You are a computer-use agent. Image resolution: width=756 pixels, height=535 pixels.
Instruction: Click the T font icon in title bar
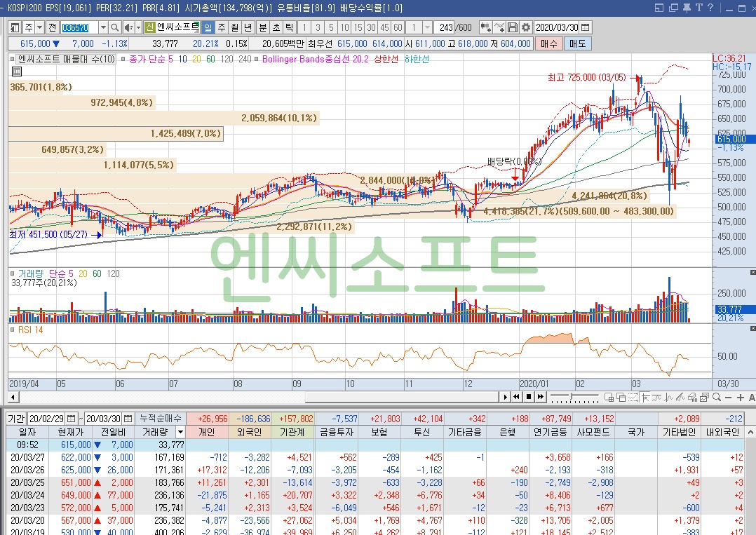point(698,8)
